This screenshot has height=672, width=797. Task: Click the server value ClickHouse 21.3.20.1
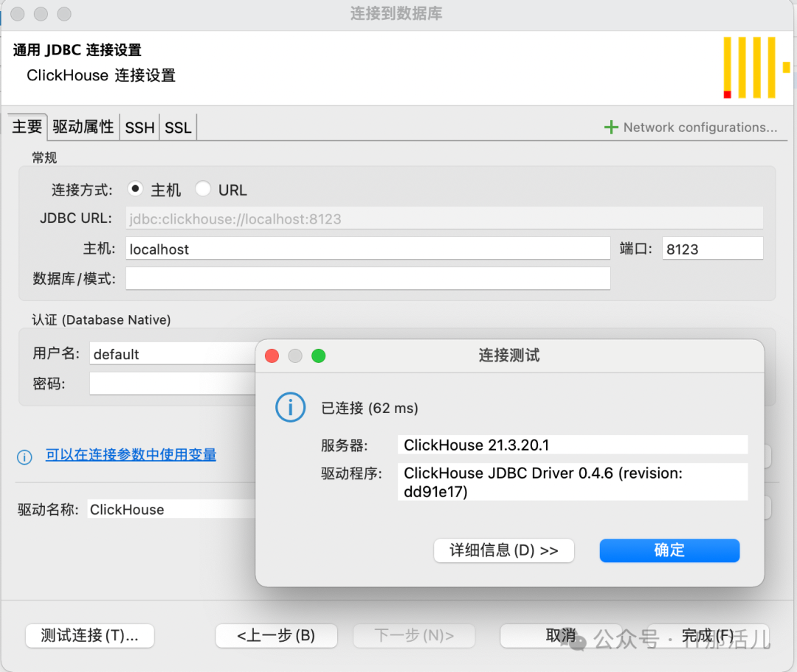click(x=573, y=445)
